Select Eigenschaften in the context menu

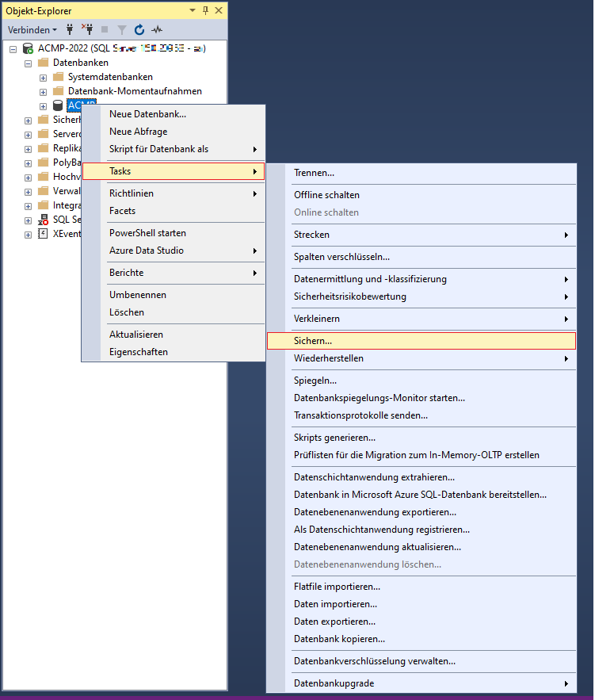coord(138,352)
